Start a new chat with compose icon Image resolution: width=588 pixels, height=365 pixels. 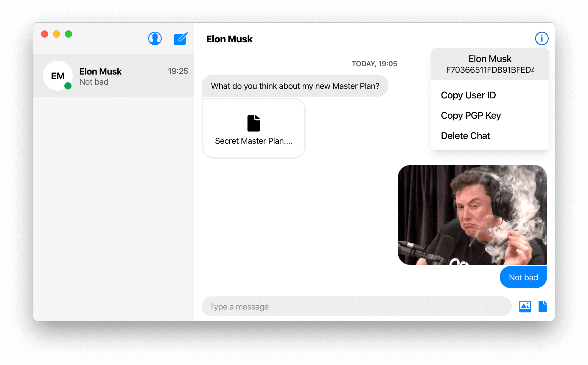click(x=181, y=39)
